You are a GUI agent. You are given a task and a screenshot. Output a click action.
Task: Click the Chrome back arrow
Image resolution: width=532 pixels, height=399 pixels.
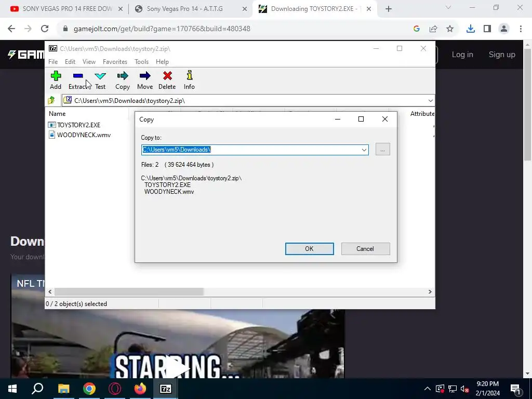[x=11, y=29]
